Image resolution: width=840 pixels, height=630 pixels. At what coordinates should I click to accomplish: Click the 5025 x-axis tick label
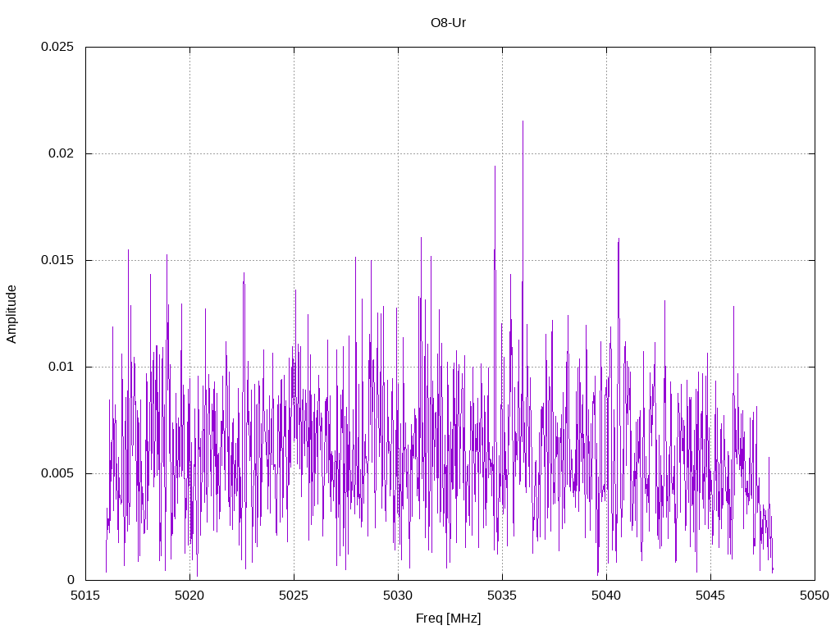tap(294, 596)
